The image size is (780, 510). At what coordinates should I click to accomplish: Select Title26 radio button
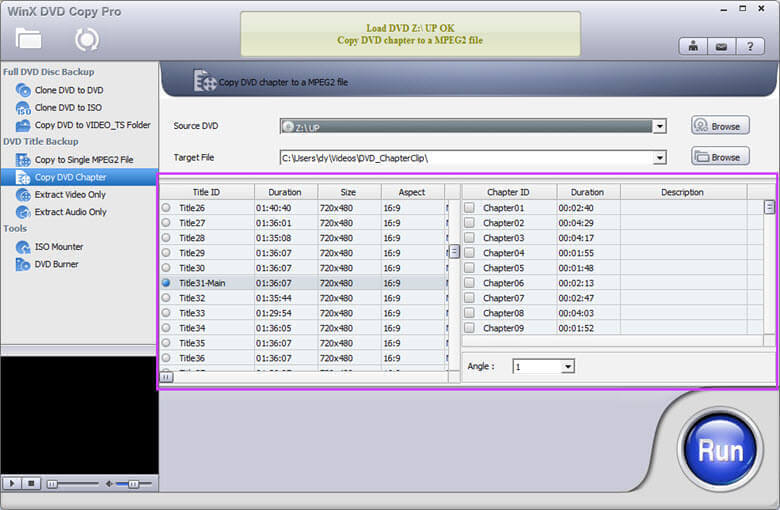point(166,207)
